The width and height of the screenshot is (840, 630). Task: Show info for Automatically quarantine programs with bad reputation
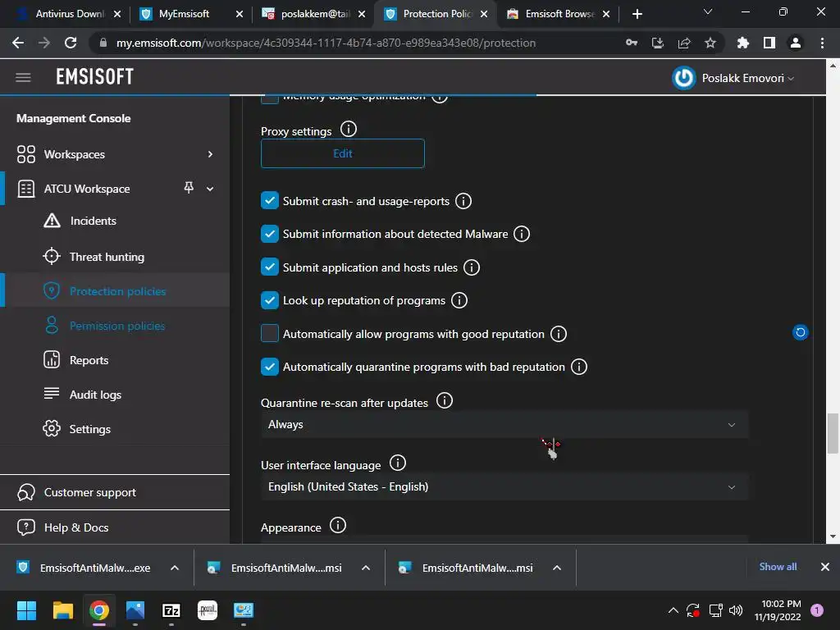tap(579, 367)
